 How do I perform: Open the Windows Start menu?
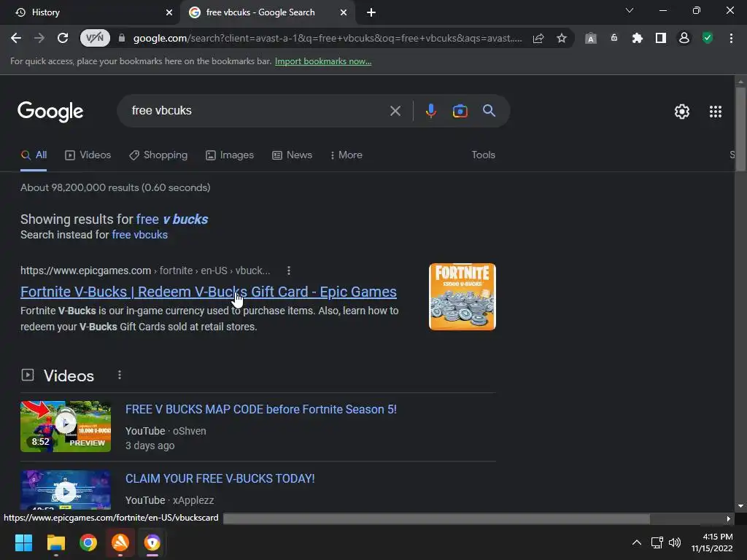pyautogui.click(x=23, y=542)
